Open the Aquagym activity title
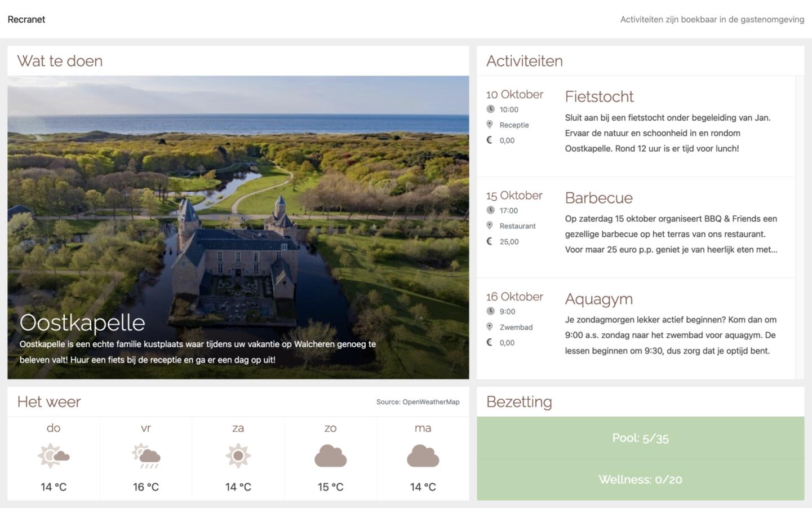The width and height of the screenshot is (812, 508). coord(598,299)
